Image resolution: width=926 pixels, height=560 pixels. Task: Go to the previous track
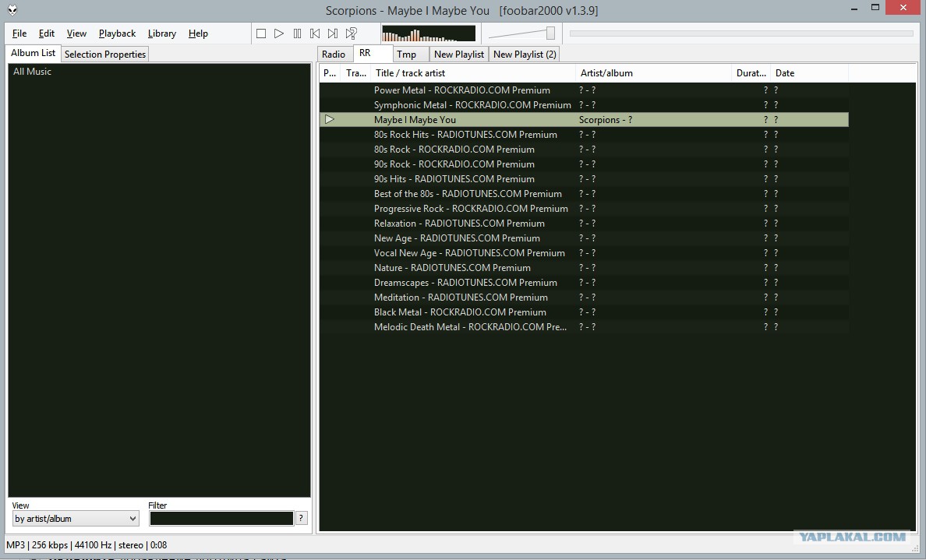(x=315, y=33)
